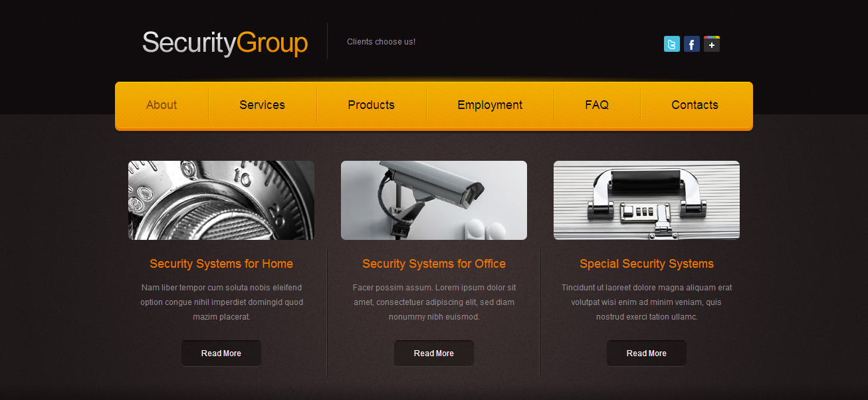Open the Employment navigation item
Screen dimensions: 868x400
click(490, 105)
